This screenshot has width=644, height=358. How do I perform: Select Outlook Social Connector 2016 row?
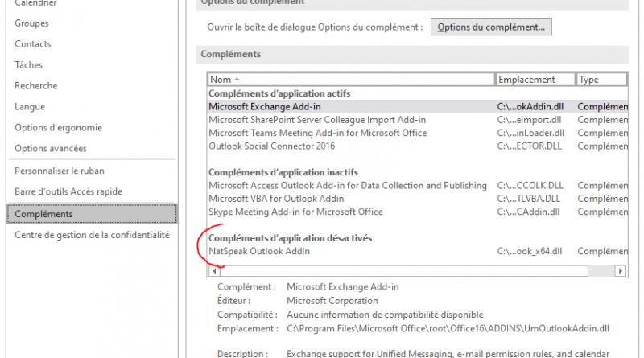click(418, 146)
